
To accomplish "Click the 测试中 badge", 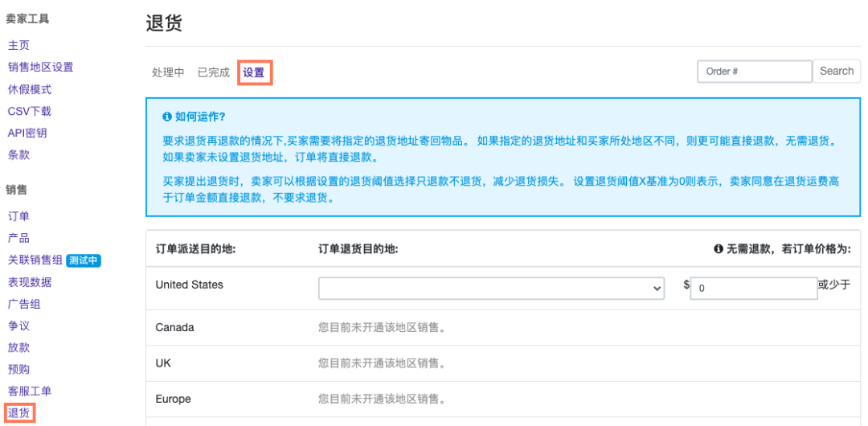I will coord(84,260).
